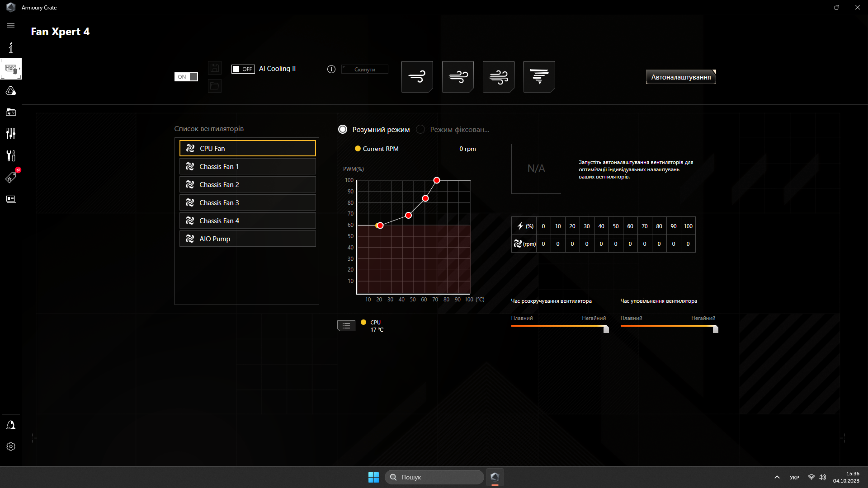Select the Режим фіксован... radio button

[420, 129]
